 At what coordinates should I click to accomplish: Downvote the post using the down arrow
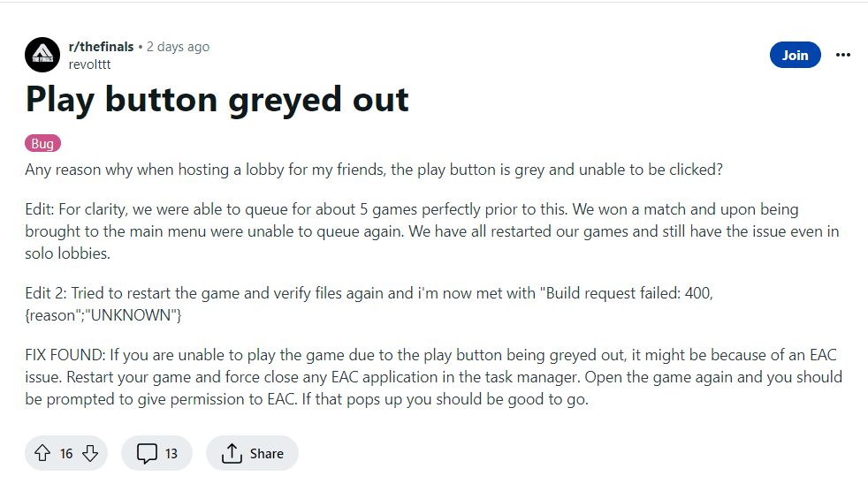coord(90,453)
